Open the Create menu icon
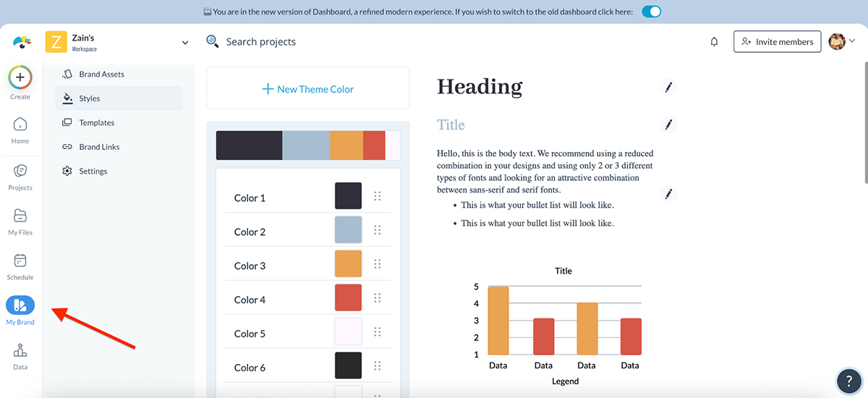 [x=20, y=77]
